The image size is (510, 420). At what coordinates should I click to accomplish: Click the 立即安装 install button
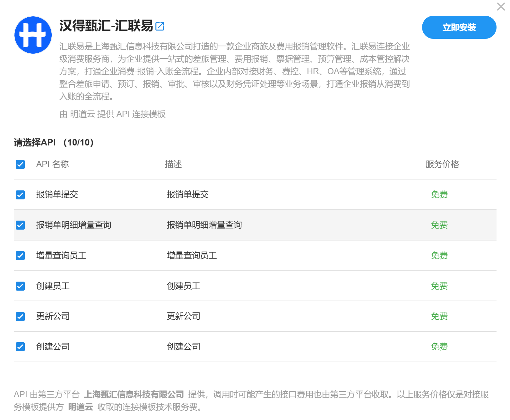point(459,28)
